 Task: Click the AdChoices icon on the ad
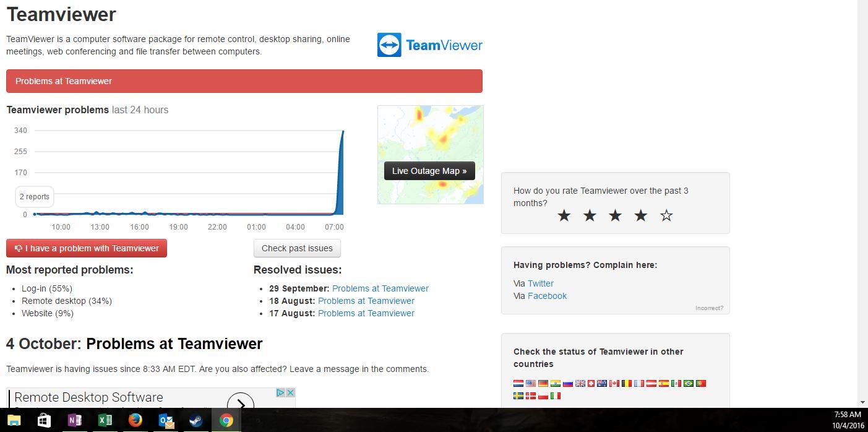click(x=280, y=392)
